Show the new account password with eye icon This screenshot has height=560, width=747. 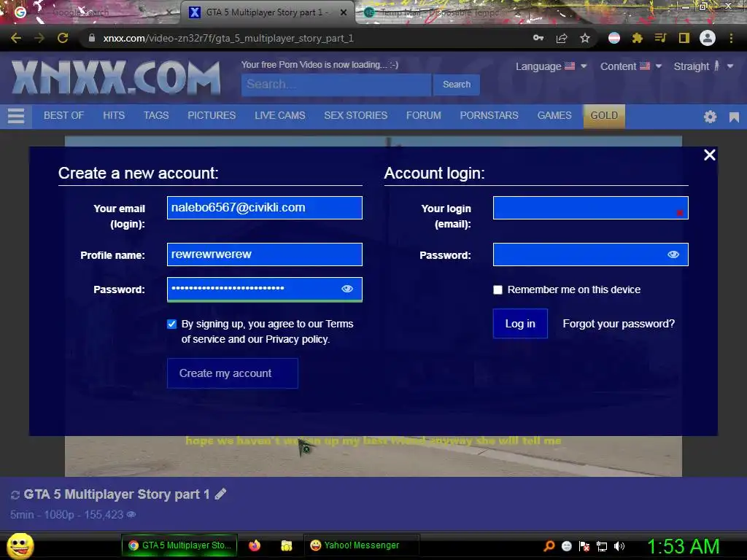tap(347, 289)
